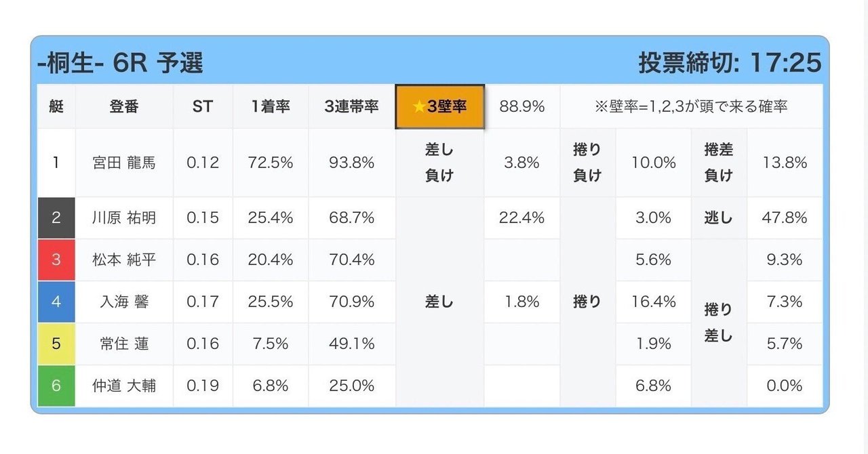Select the green boat number 6 swatch
Screen dimensions: 868x454
(56, 386)
